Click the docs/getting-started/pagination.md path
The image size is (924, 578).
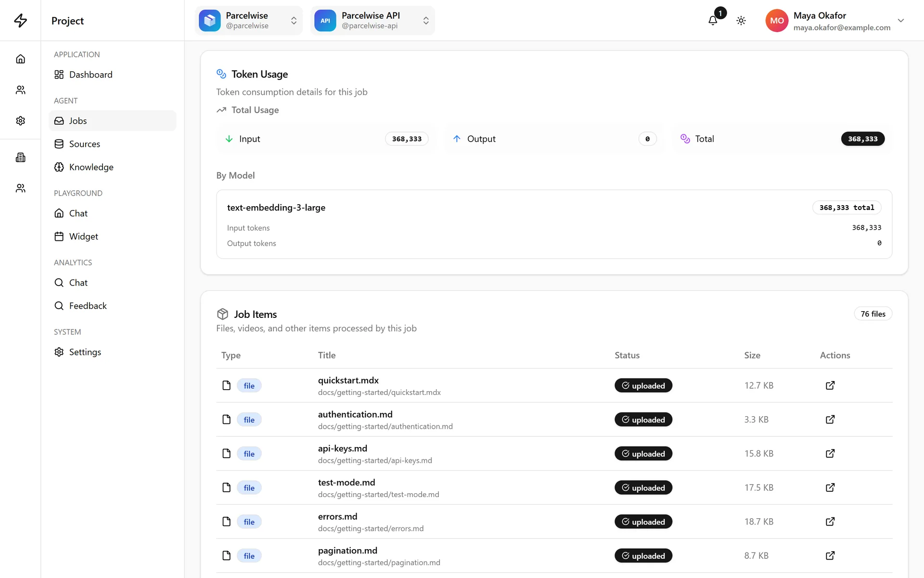click(x=379, y=563)
